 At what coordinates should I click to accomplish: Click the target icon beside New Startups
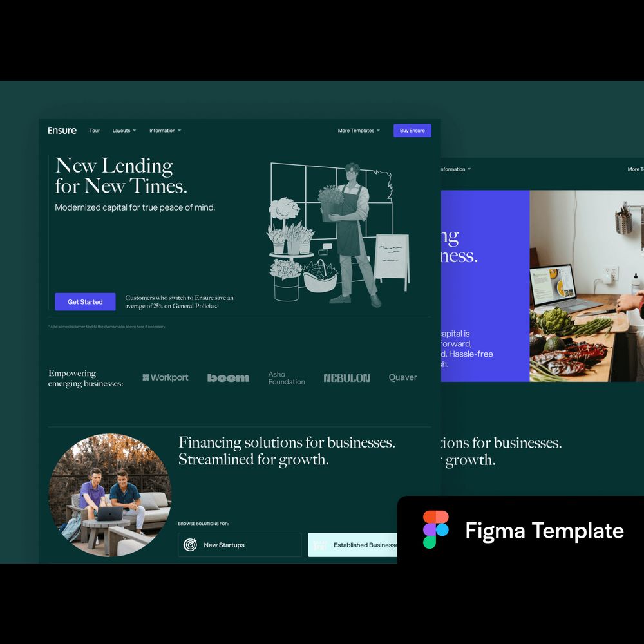point(190,545)
